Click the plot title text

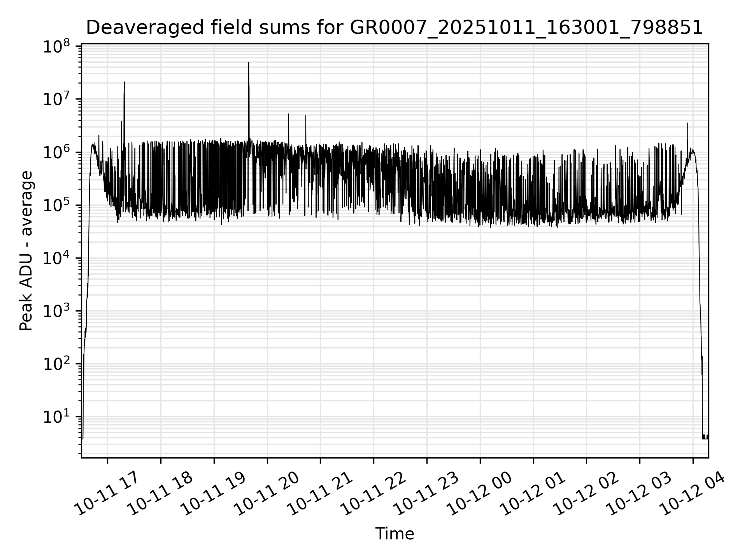pos(394,28)
